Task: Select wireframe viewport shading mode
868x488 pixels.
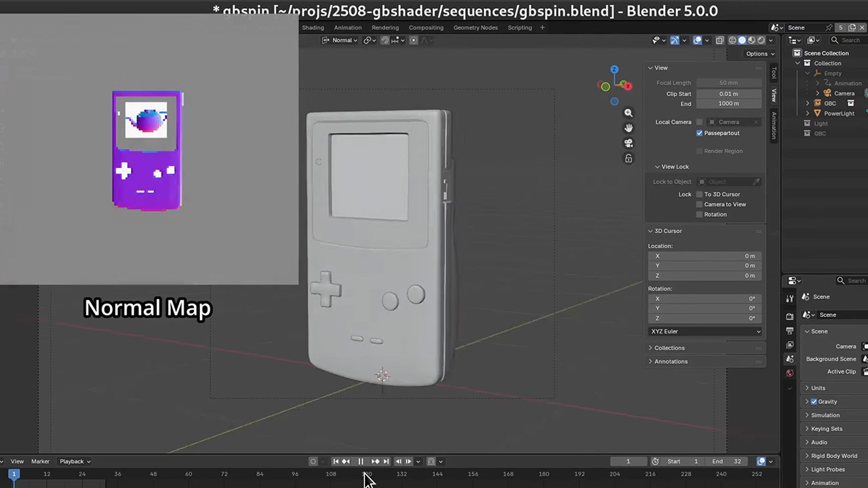Action: tap(732, 40)
